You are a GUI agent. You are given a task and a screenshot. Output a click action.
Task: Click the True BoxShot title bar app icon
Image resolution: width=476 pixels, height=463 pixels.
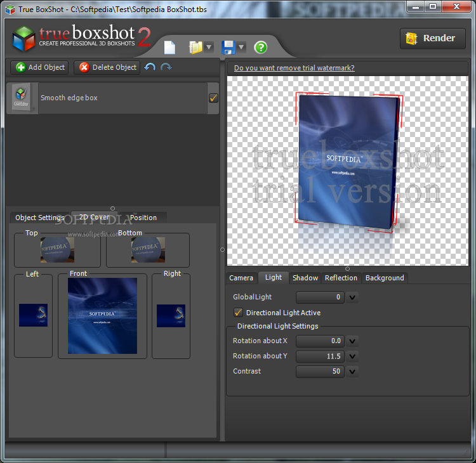10,10
